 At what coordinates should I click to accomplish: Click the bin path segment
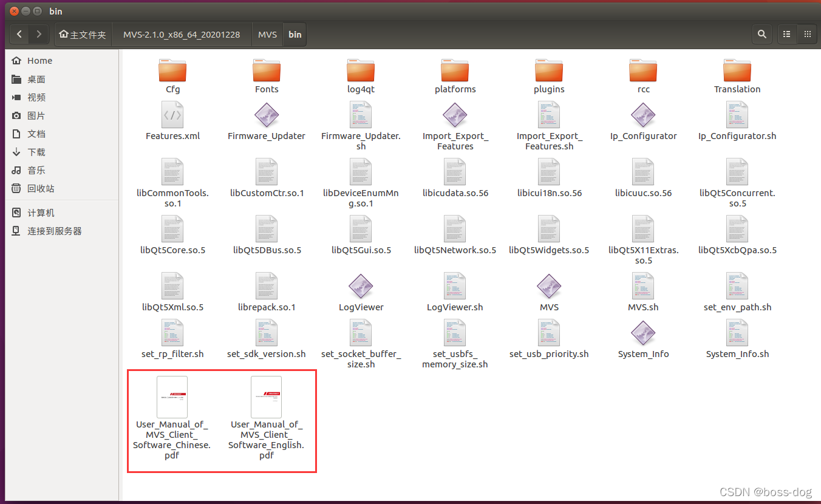295,35
